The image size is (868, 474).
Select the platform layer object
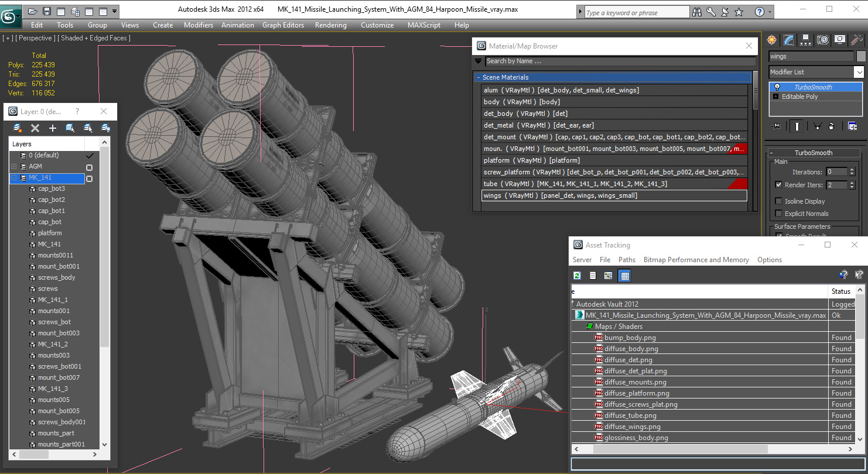click(50, 233)
